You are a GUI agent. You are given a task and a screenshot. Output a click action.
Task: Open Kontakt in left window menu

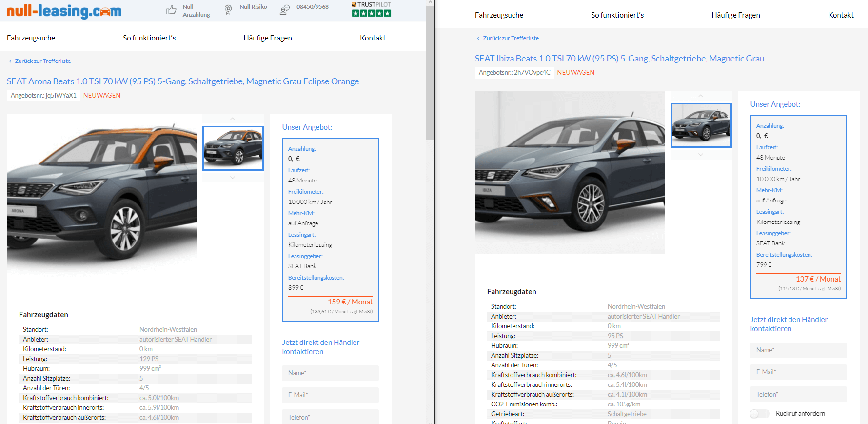tap(373, 38)
